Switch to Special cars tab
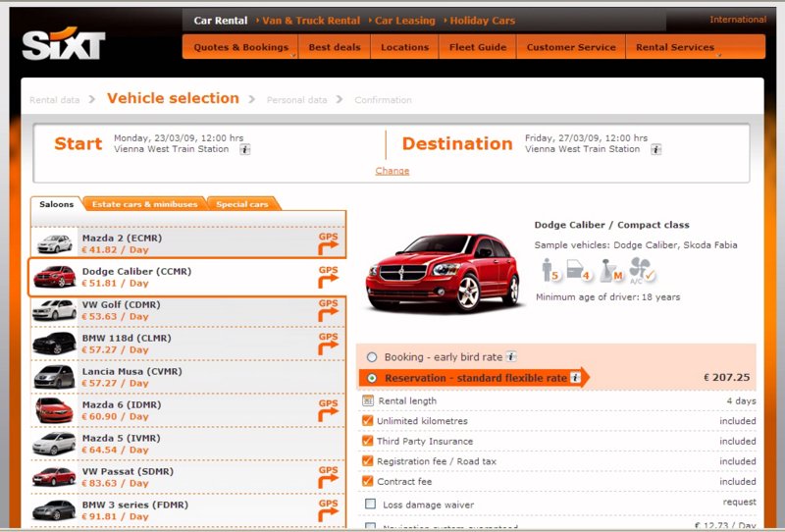Viewport: 785px width, 532px height. 242,204
